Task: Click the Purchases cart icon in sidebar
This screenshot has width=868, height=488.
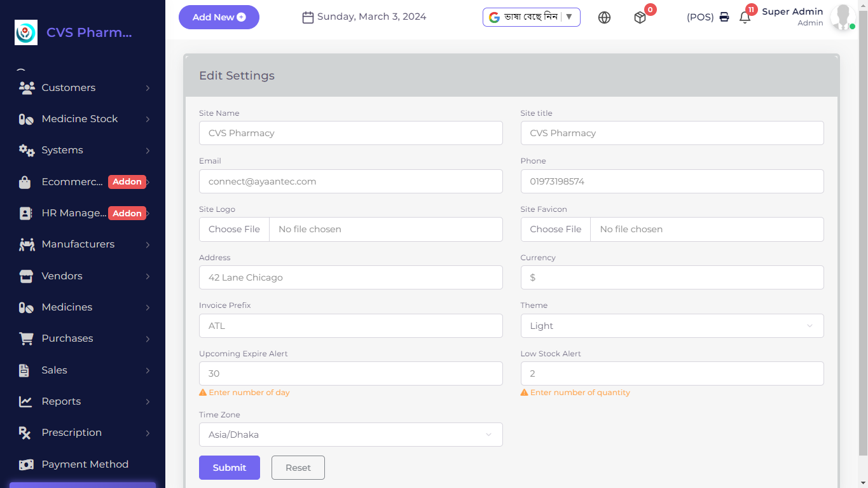Action: [26, 338]
